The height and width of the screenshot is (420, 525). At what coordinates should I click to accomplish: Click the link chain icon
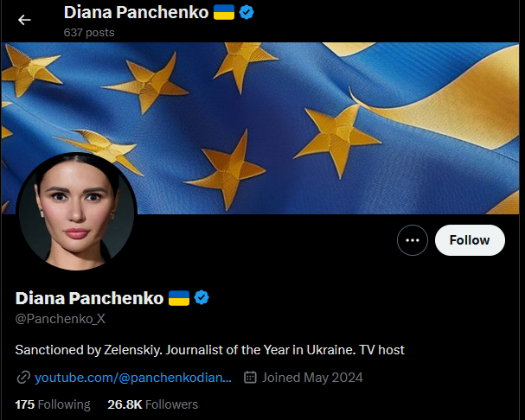23,378
